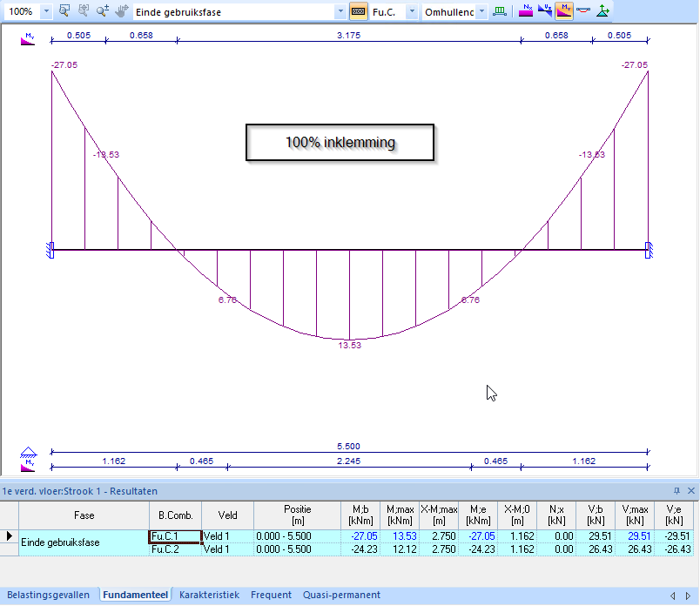The image size is (700, 606).
Task: Click the zoom window magnifier icon
Action: [65, 11]
